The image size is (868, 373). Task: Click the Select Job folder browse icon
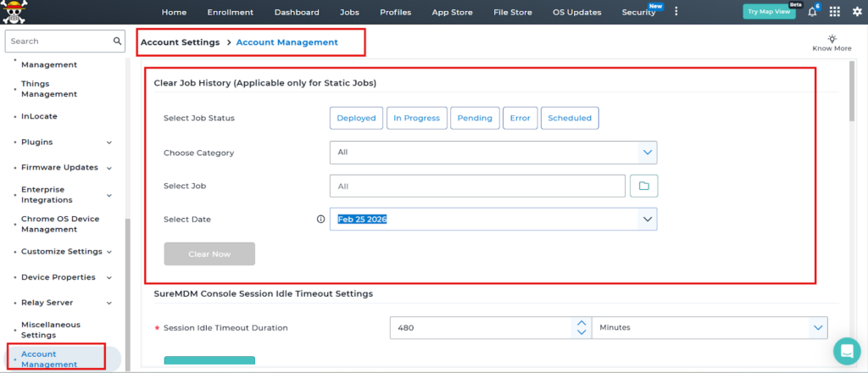click(643, 186)
